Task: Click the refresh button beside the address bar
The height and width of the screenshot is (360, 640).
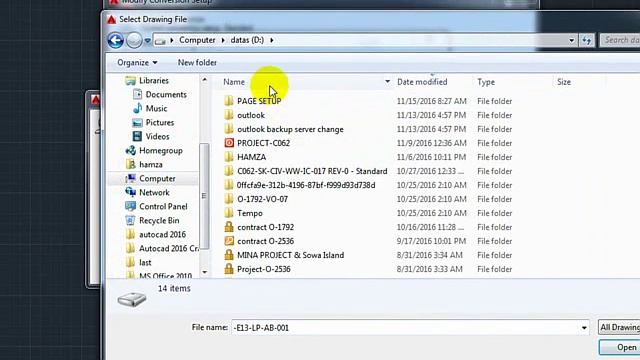Action: pyautogui.click(x=587, y=40)
